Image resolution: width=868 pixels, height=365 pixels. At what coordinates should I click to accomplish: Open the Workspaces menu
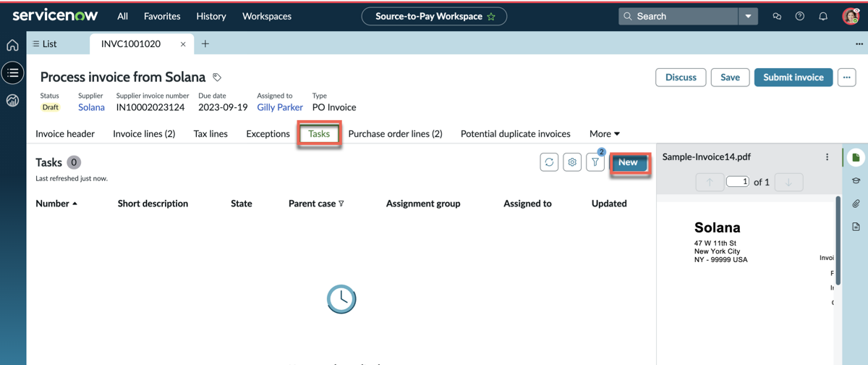click(x=267, y=16)
